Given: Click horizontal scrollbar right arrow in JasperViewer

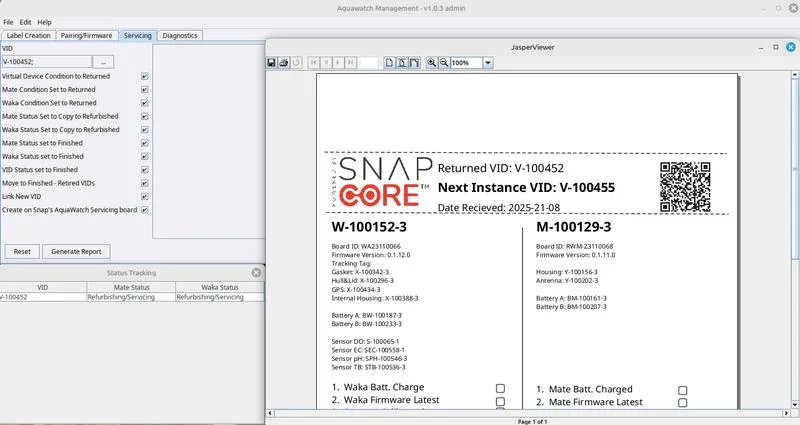Looking at the screenshot, I should [788, 413].
